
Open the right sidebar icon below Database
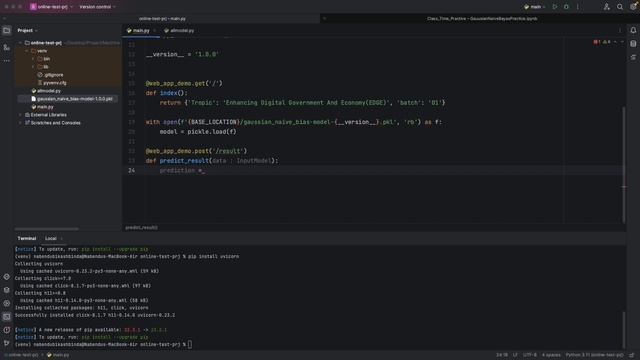click(x=633, y=57)
